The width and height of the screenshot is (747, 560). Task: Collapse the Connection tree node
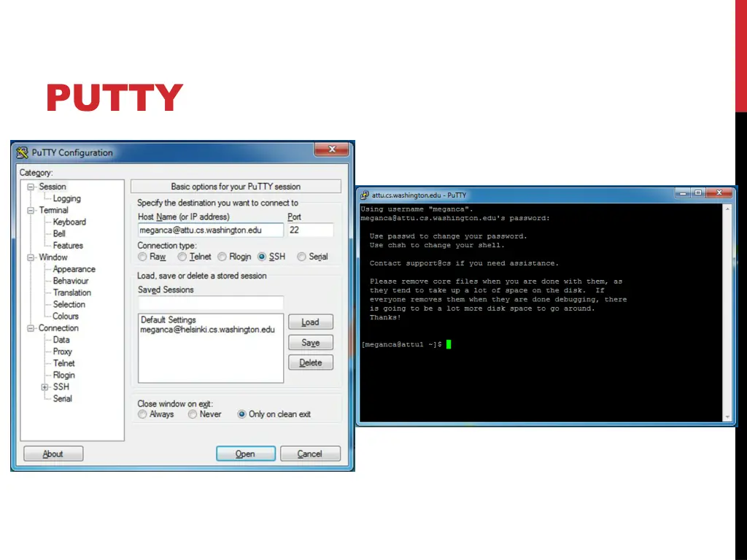31,328
